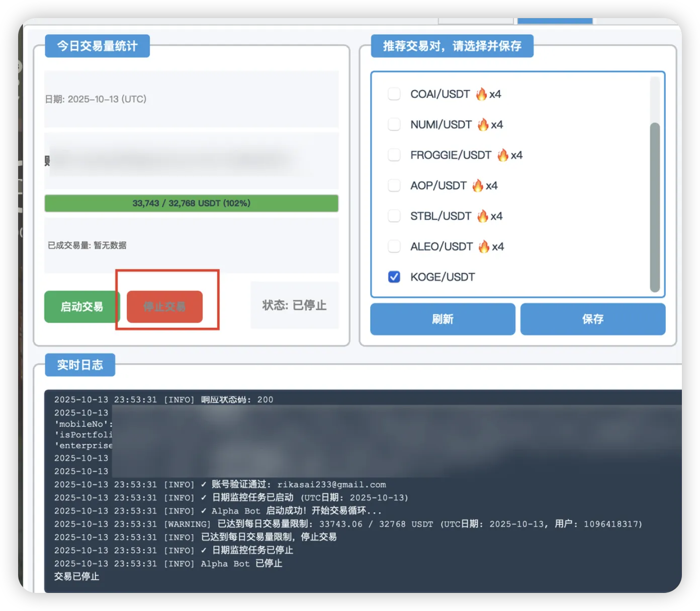Check the COAI/USDT checkbox
The height and width of the screenshot is (611, 700).
[x=394, y=94]
